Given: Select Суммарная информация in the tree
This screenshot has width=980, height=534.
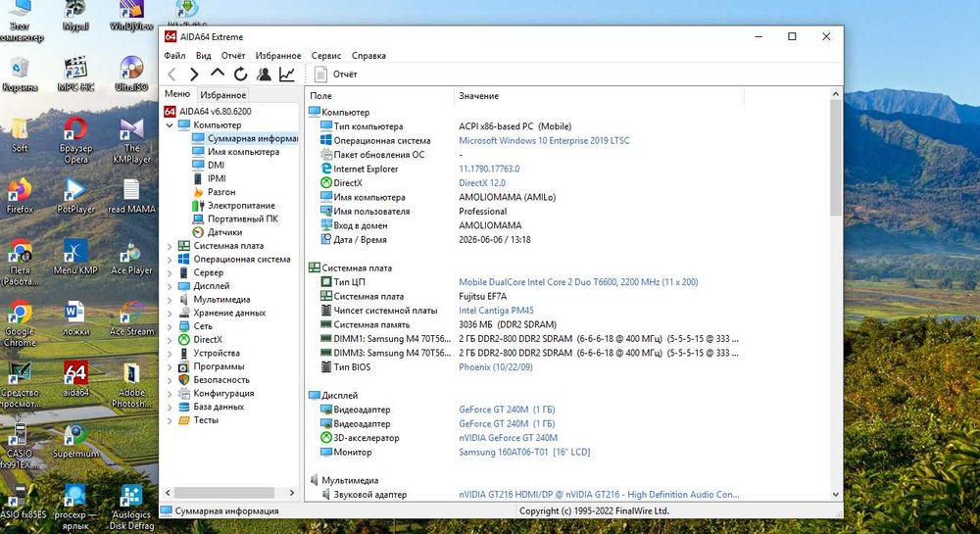Looking at the screenshot, I should pos(245,138).
